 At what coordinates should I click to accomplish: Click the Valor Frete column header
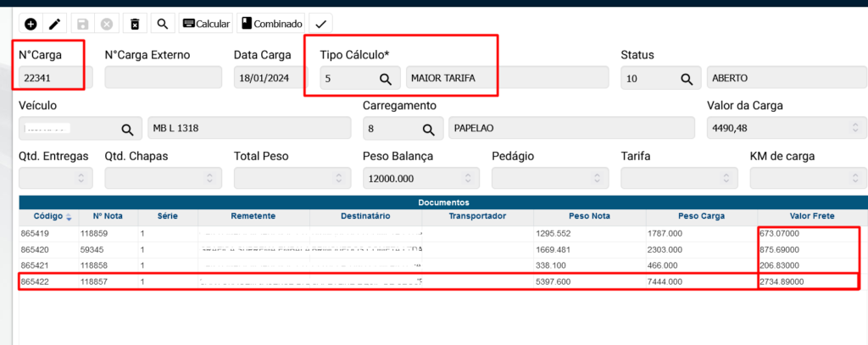[811, 216]
